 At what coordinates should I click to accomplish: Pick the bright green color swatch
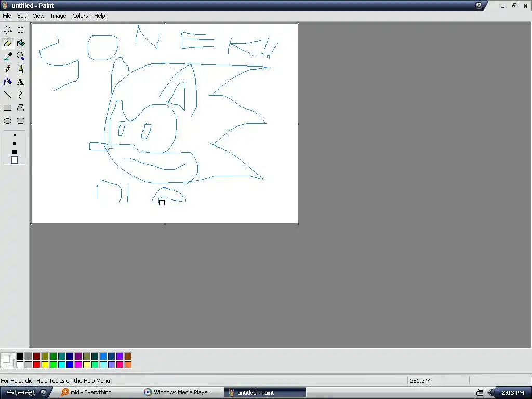click(x=54, y=364)
